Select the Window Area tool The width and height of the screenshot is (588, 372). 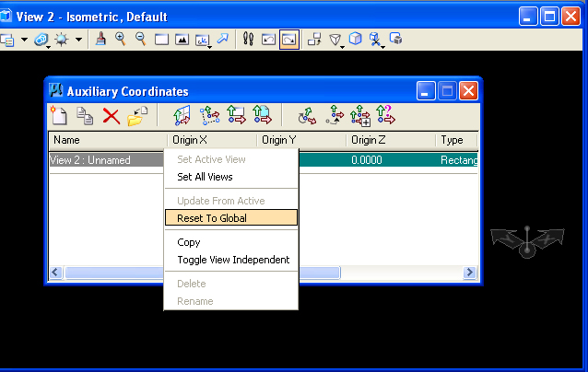click(161, 40)
